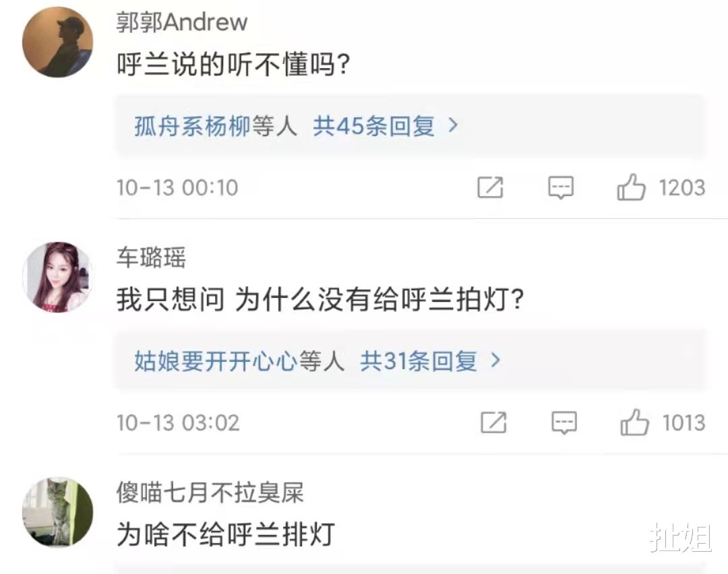
Task: Click the username 车璐瑶
Action: pos(150,258)
